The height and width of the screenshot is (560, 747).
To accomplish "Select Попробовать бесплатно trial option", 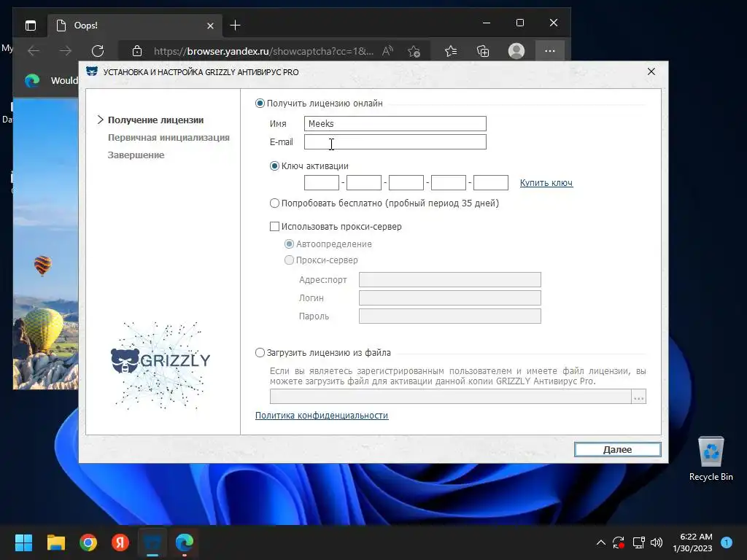I will (274, 203).
